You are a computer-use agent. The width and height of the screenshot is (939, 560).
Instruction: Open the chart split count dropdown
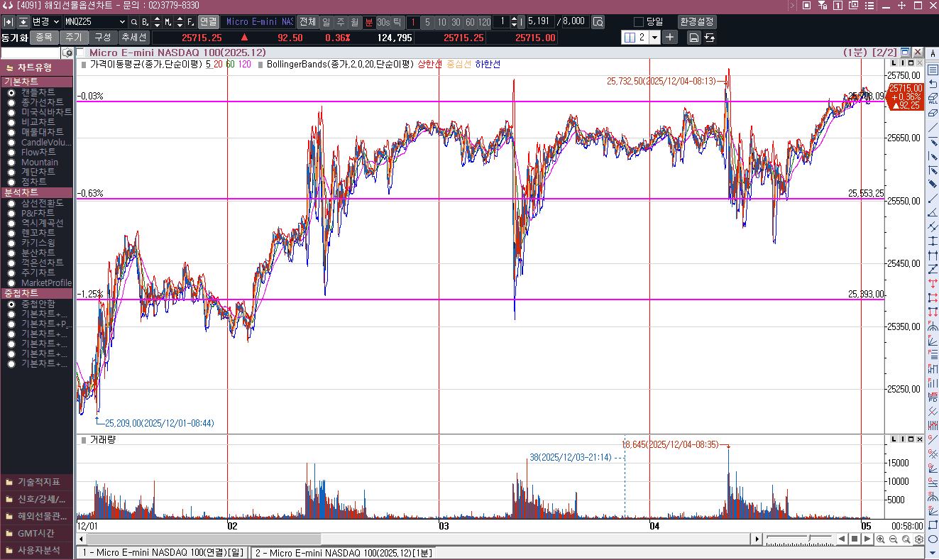[654, 38]
